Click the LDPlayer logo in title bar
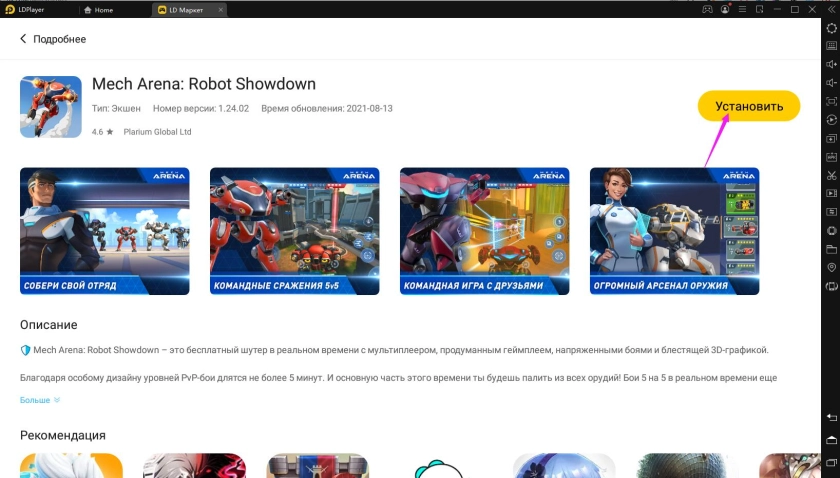840x478 pixels. [9, 10]
